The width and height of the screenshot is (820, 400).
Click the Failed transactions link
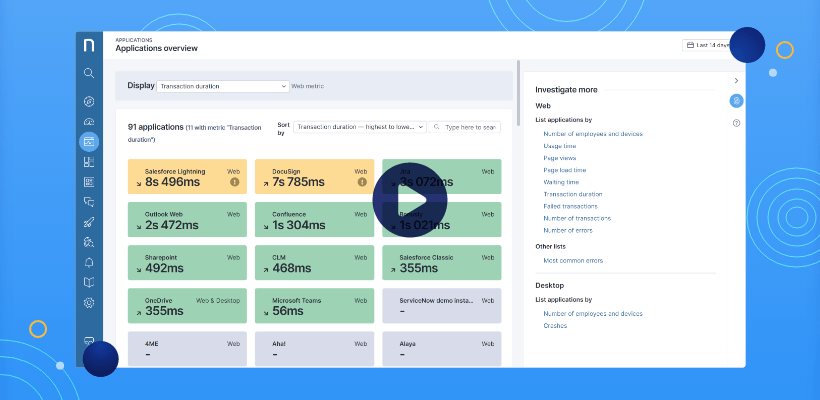click(571, 205)
